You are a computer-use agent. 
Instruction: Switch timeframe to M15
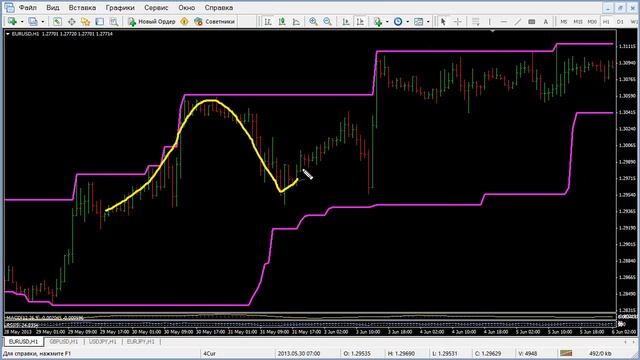pos(578,22)
